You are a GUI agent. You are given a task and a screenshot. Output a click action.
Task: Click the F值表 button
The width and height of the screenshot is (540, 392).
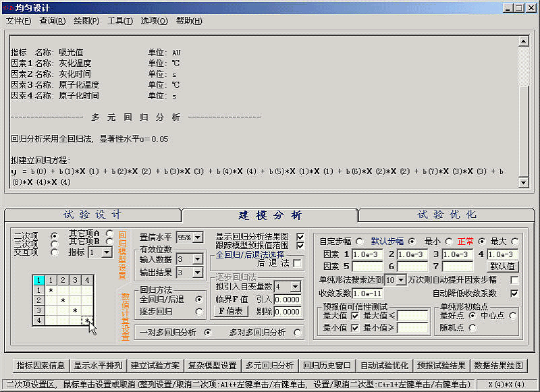pyautogui.click(x=230, y=312)
